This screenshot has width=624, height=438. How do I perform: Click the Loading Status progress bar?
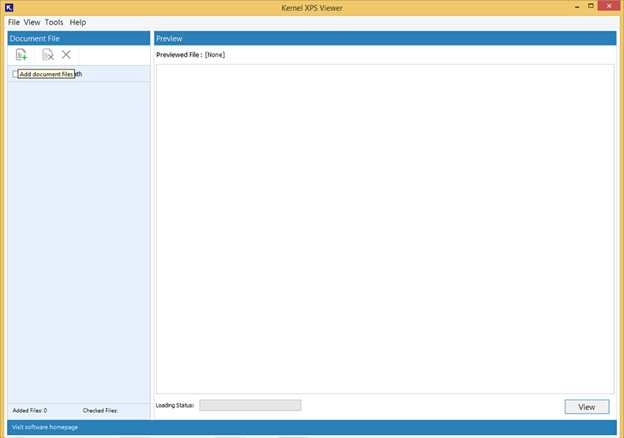point(250,405)
